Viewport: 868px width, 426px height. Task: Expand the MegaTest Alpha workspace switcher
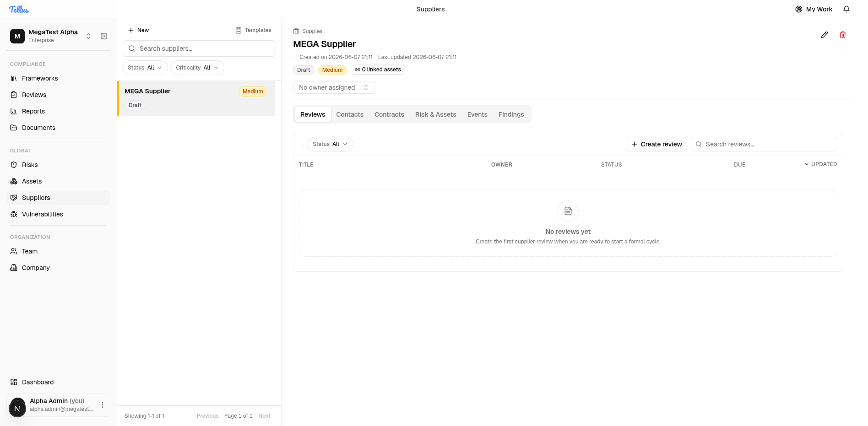88,36
